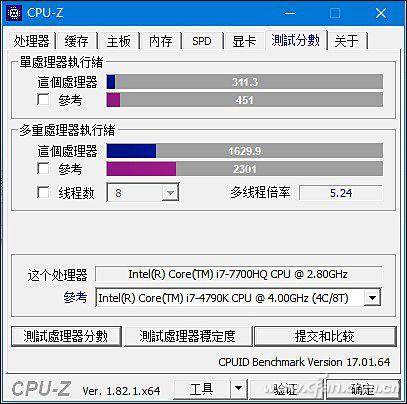Go to the 内存 tab
This screenshot has width=407, height=404.
pyautogui.click(x=161, y=41)
